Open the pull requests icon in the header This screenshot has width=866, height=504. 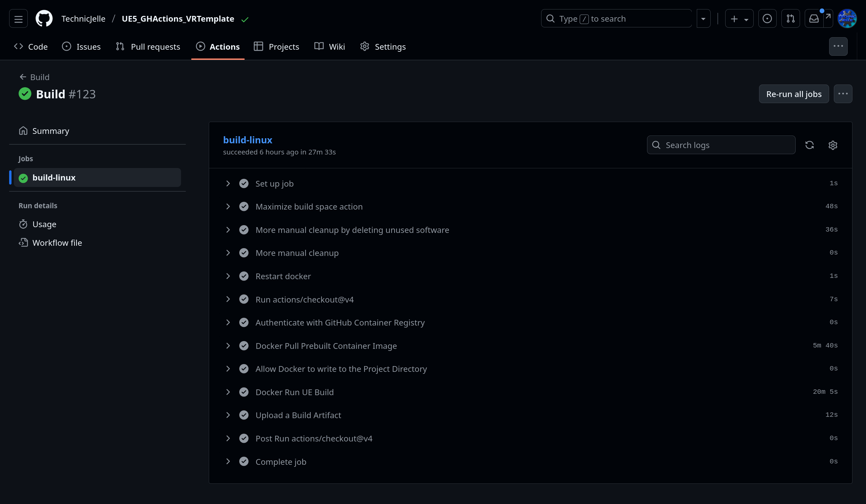(x=791, y=19)
